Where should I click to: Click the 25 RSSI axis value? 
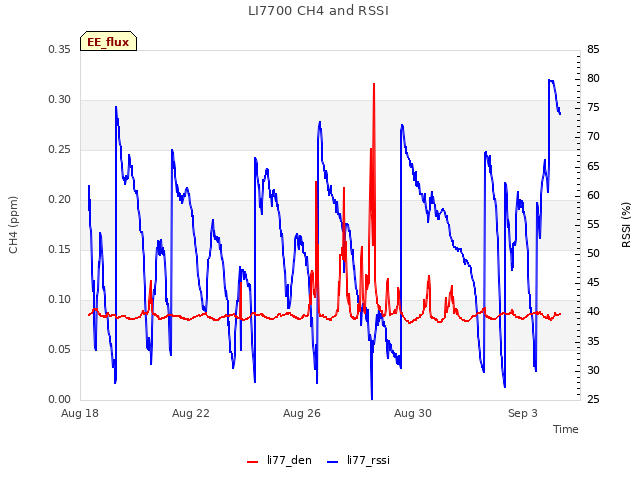(x=593, y=399)
